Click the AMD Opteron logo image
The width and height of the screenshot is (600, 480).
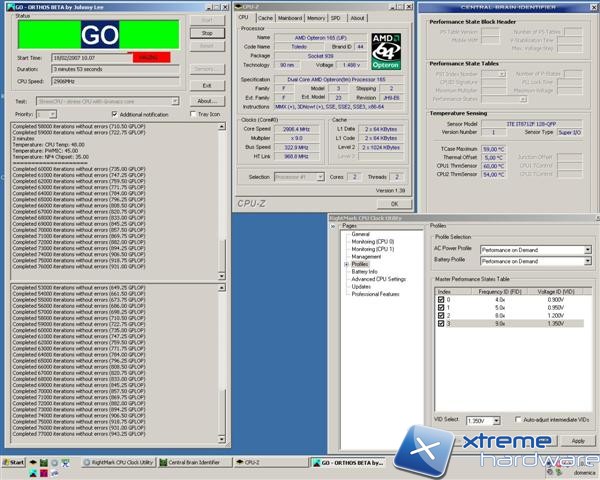click(384, 50)
